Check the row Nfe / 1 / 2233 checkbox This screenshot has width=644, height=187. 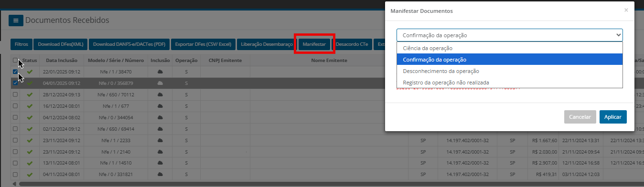(15, 141)
